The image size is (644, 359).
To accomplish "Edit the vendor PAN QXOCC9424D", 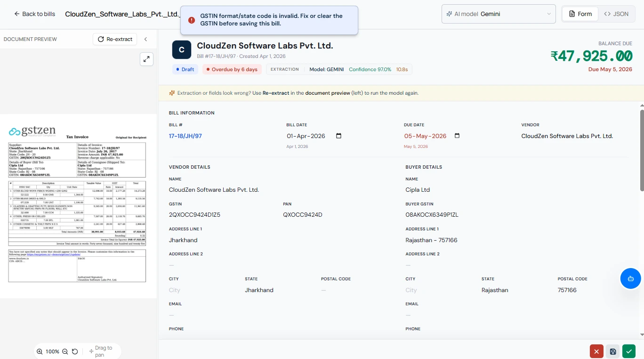I will pos(303,215).
